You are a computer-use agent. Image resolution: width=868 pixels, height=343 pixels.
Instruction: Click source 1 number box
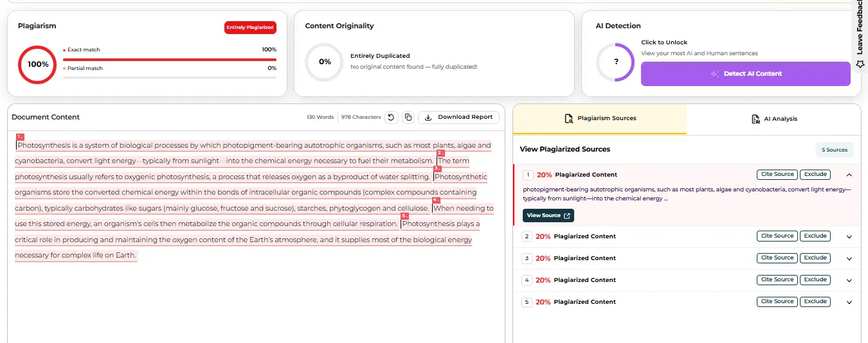pos(528,175)
